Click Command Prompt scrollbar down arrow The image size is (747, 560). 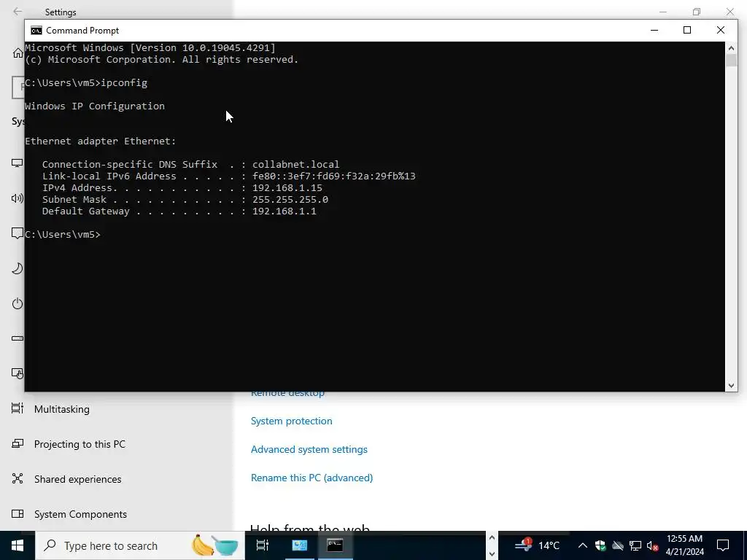731,385
